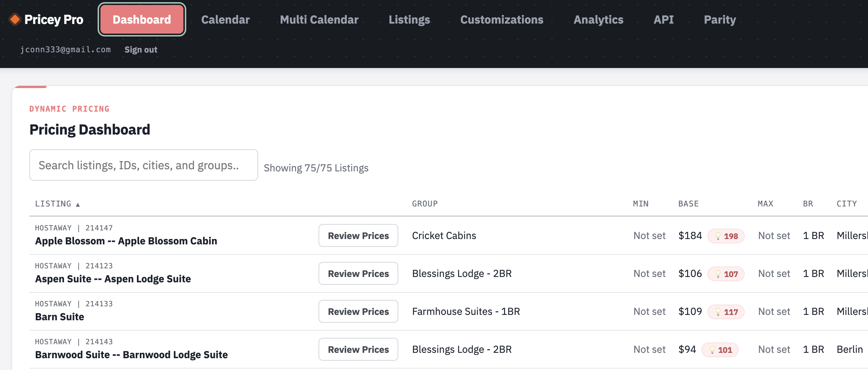Open the Aspen Suite -- Aspen Lodge Suite listing
The image size is (868, 370).
coord(113,279)
